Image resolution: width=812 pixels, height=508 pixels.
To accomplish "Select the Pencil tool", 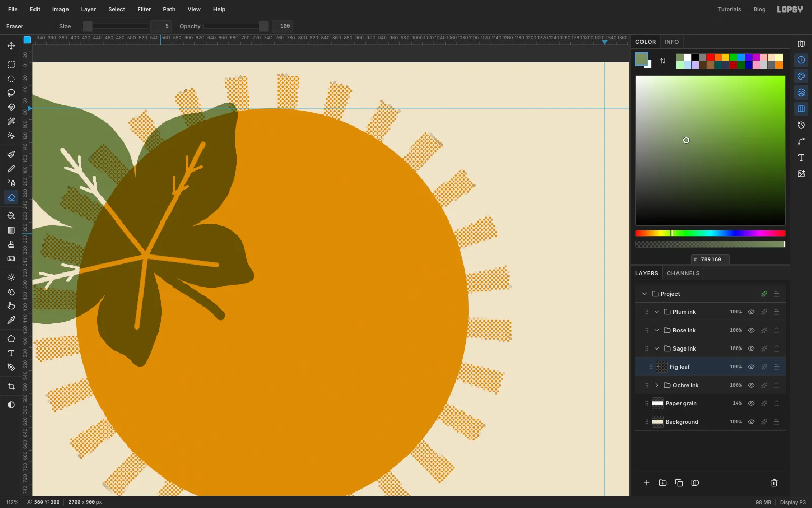I will (x=11, y=169).
